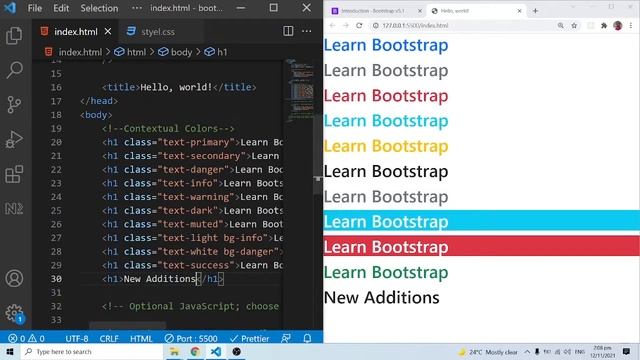640x360 pixels.
Task: Open the Windows action center icon
Action: click(627, 352)
